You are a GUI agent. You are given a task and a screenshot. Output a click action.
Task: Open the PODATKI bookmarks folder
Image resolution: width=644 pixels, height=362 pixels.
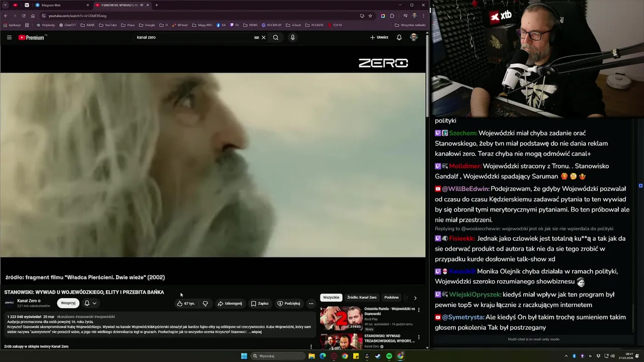(314, 25)
